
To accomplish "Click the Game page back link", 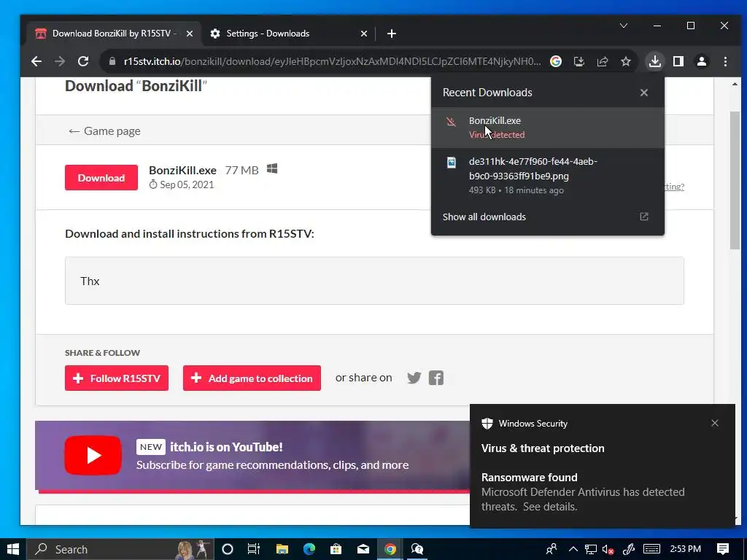I will (104, 131).
